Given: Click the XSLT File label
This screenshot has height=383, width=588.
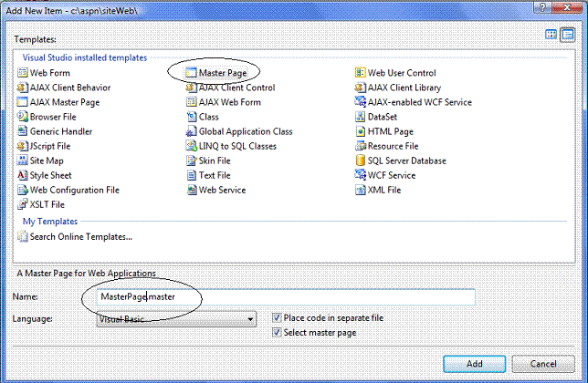Looking at the screenshot, I should (x=47, y=204).
